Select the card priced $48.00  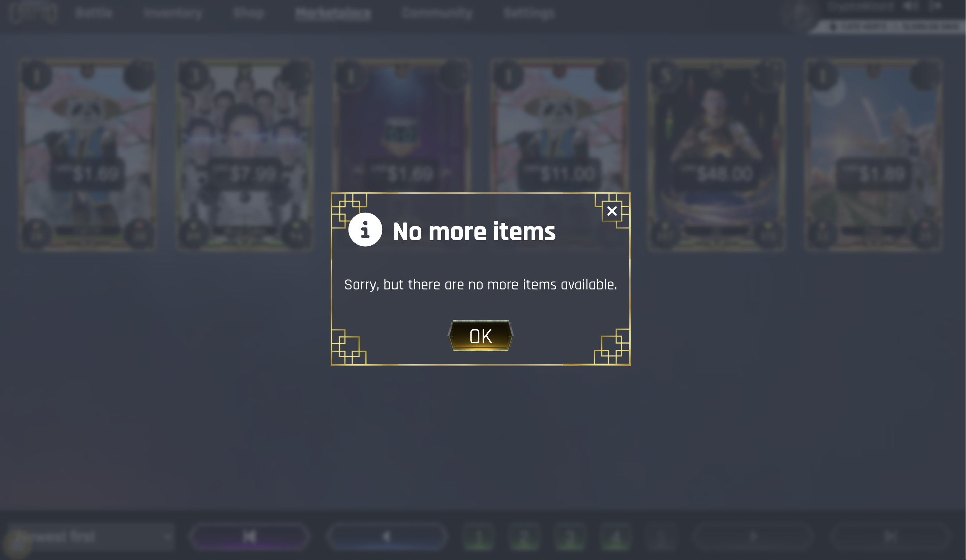(717, 155)
